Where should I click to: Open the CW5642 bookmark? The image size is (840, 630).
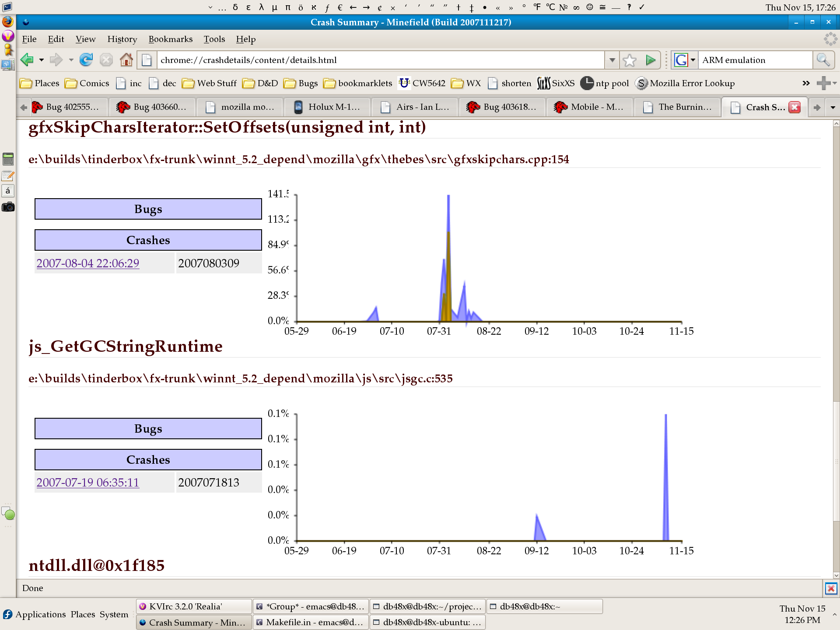tap(422, 83)
